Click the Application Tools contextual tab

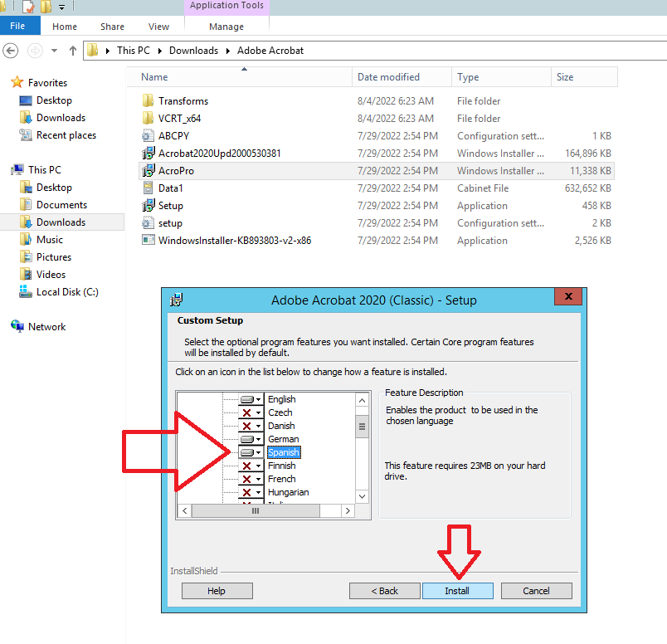pos(226,6)
